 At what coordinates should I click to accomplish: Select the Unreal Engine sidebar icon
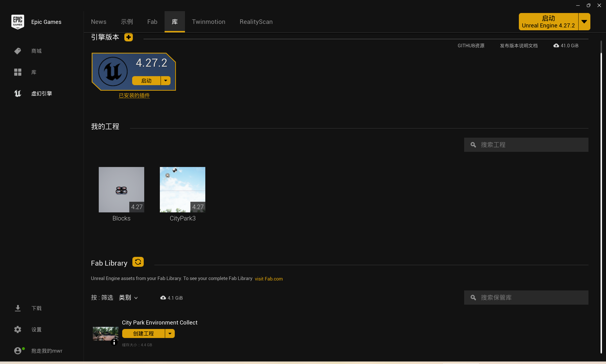[18, 93]
